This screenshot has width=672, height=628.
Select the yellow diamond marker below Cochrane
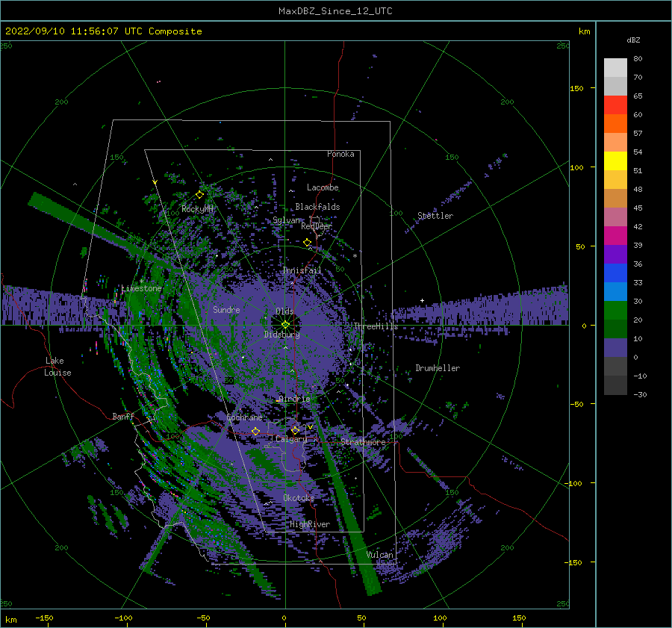pos(256,432)
